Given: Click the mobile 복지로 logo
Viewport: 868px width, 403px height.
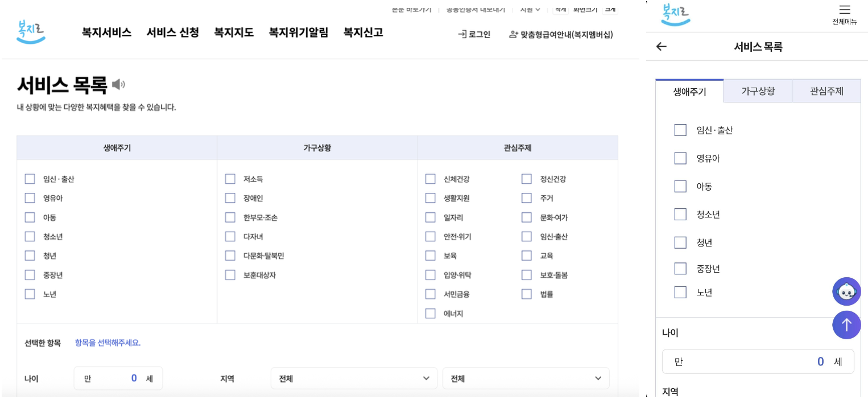Looking at the screenshot, I should 676,13.
